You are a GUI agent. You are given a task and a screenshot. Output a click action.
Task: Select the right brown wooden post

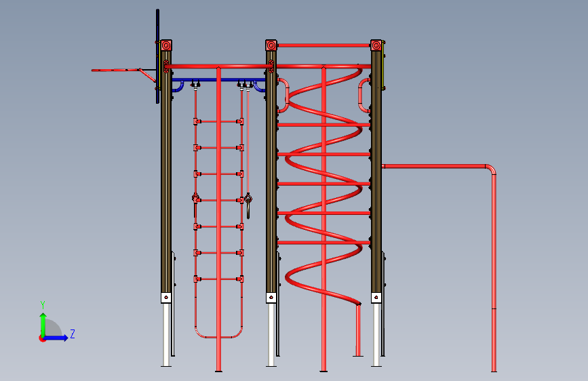(376, 172)
